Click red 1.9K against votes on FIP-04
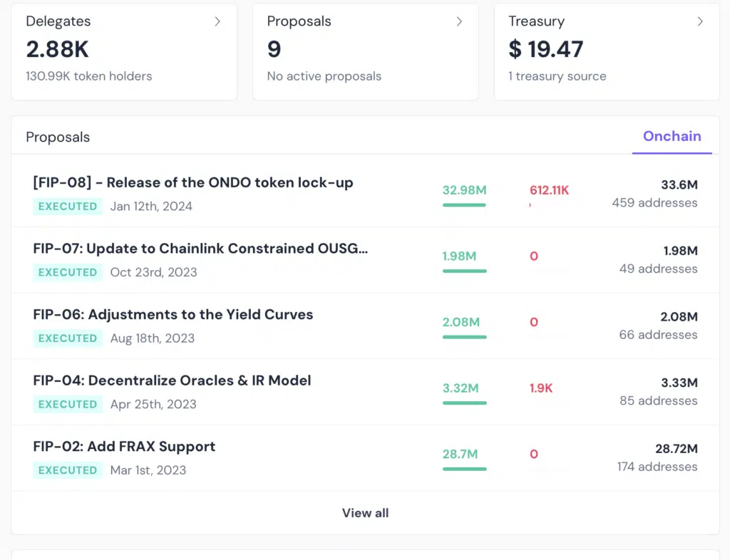The width and height of the screenshot is (730, 560). click(x=541, y=388)
